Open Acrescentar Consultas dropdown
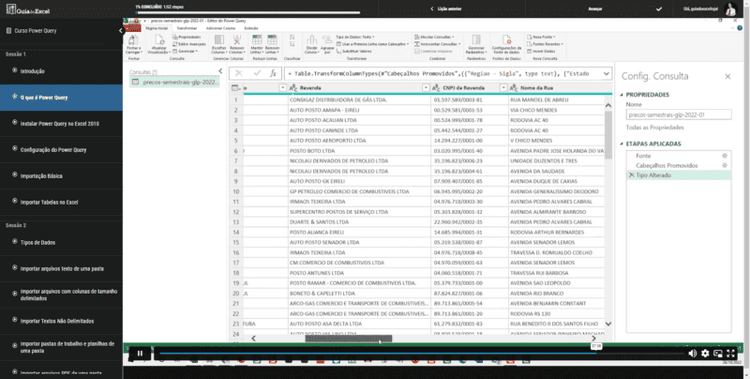Image resolution: width=750 pixels, height=379 pixels. pyautogui.click(x=437, y=44)
